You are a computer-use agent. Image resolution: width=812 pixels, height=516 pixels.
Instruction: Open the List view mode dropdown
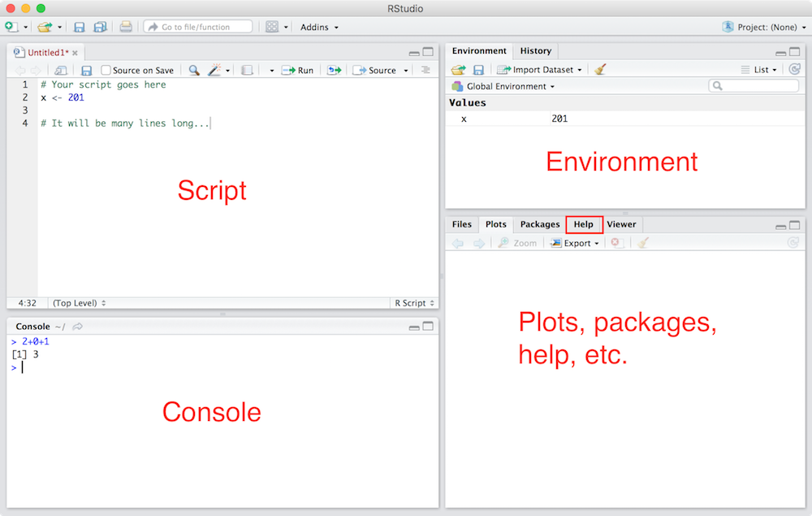[760, 70]
